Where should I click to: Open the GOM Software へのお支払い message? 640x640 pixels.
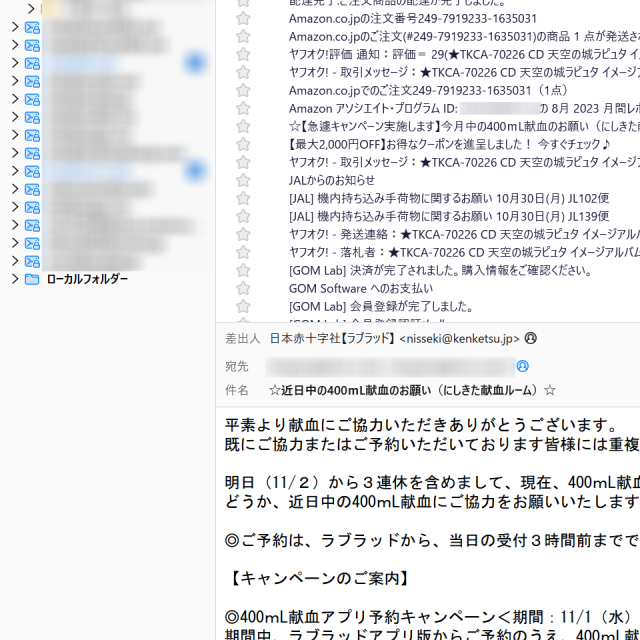[x=361, y=289]
